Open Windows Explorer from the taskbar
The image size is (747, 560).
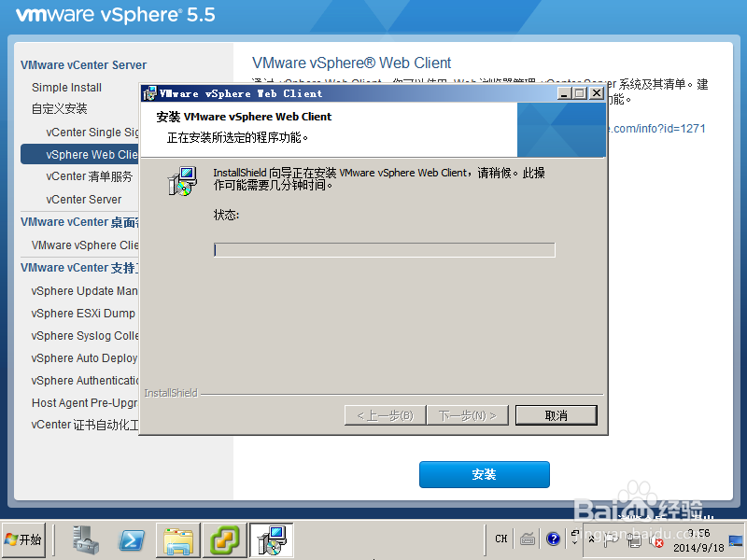point(177,539)
